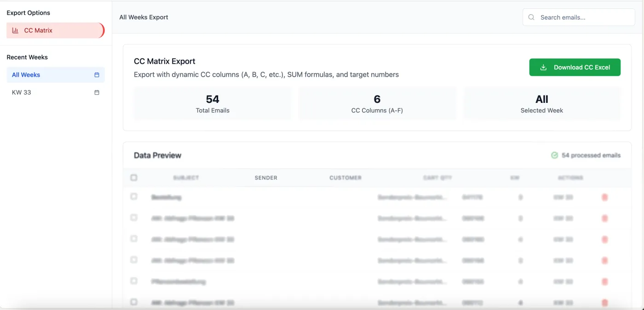Check the second email row checkbox

coord(134,218)
